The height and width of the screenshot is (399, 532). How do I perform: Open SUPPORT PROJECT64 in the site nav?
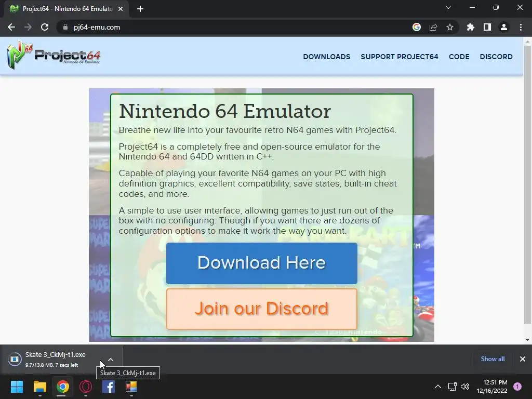pos(400,57)
